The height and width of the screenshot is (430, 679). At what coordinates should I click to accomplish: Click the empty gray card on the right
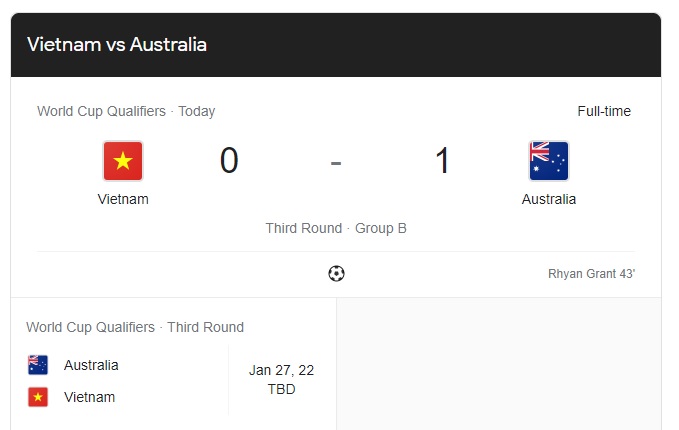[498, 365]
